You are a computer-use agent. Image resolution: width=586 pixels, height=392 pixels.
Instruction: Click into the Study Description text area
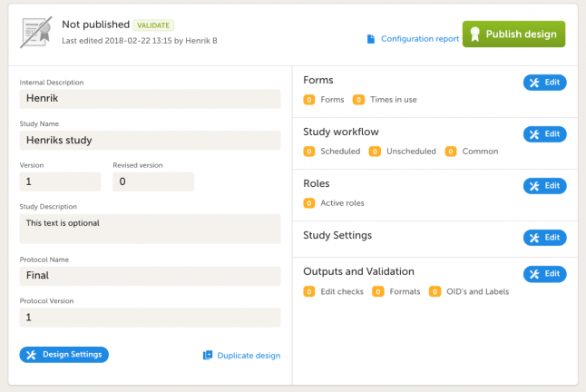(x=150, y=229)
